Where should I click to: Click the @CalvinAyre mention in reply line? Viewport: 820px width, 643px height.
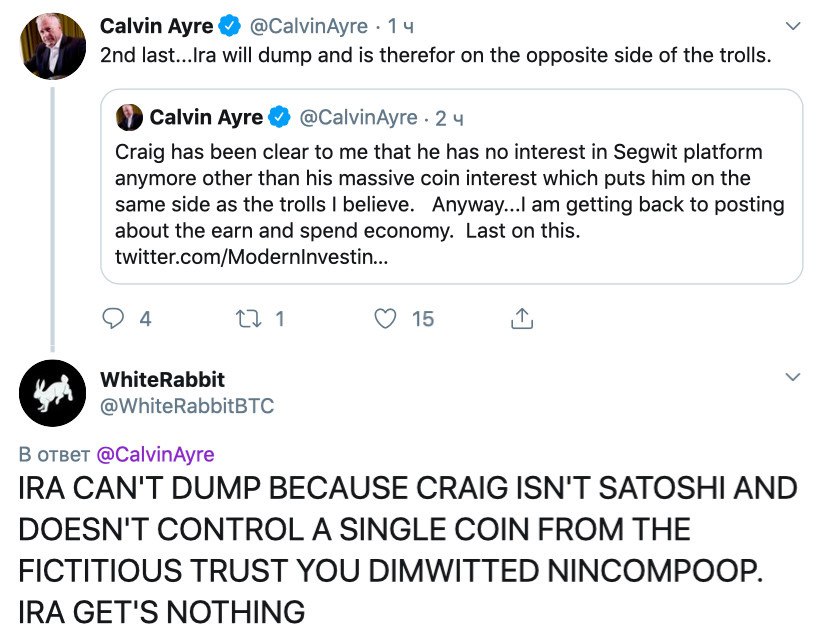(x=155, y=454)
